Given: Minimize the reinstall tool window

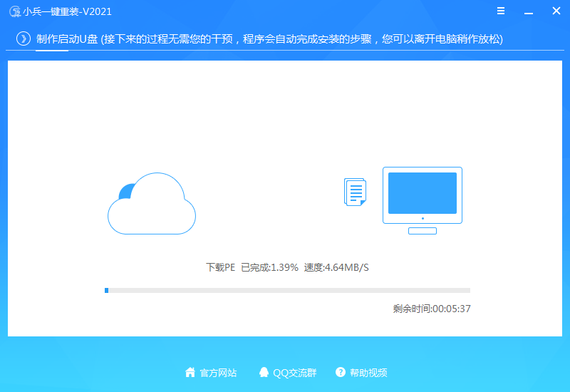Looking at the screenshot, I should coord(529,11).
